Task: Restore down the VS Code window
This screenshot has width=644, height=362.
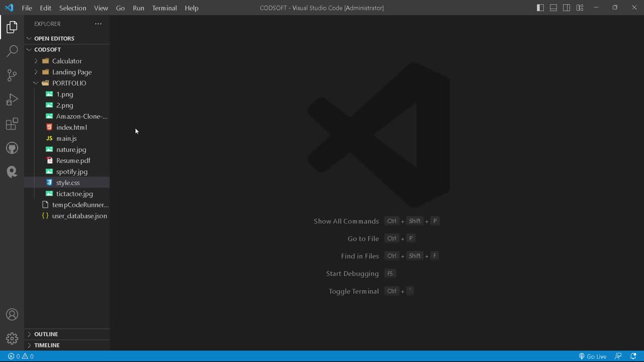Action: tap(615, 8)
